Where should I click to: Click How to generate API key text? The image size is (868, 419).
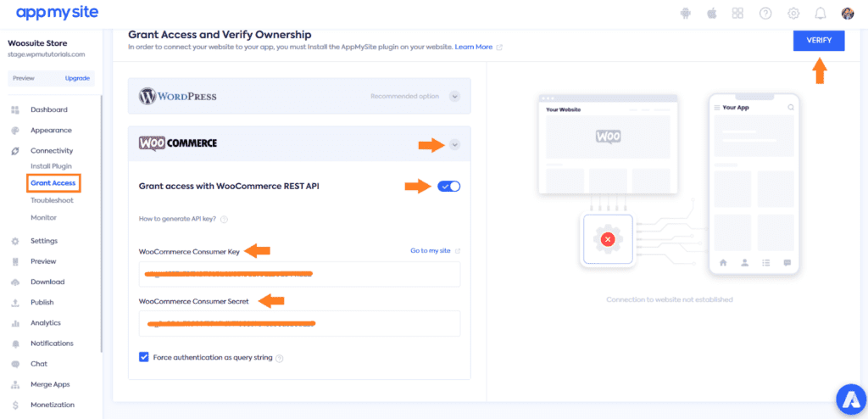[x=178, y=220]
